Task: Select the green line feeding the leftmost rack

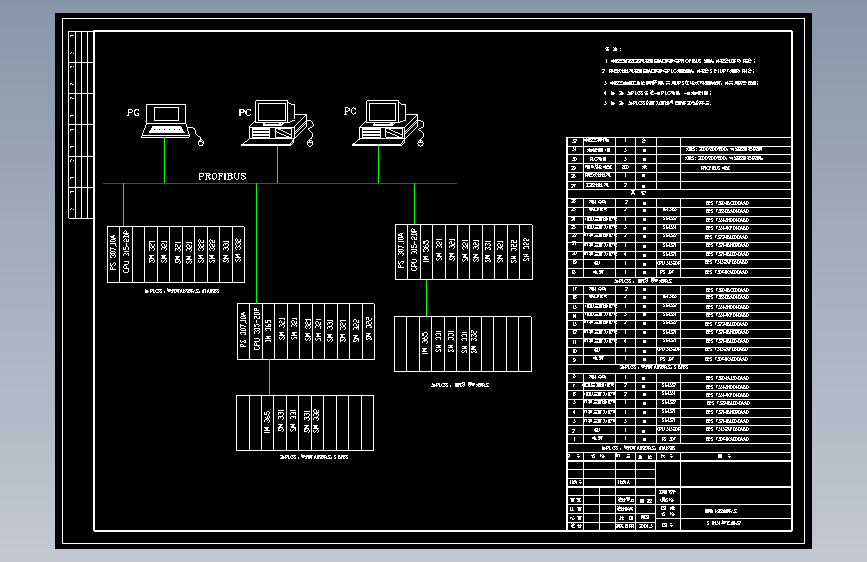Action: coord(123,205)
